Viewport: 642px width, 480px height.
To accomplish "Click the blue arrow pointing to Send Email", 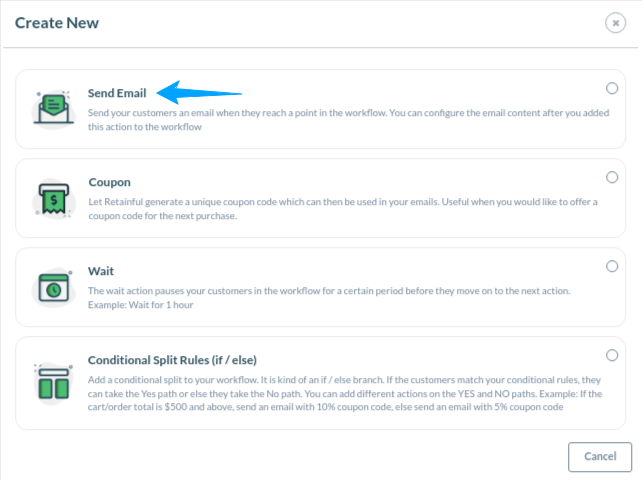I will coord(199,93).
